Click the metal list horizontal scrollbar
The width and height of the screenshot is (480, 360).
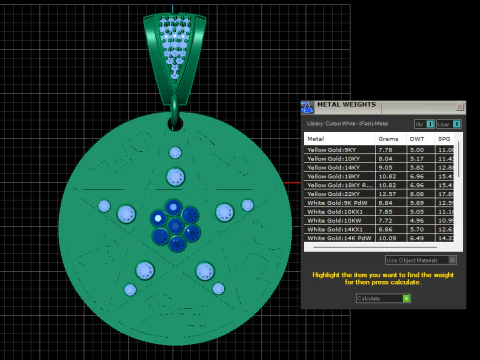click(375, 247)
